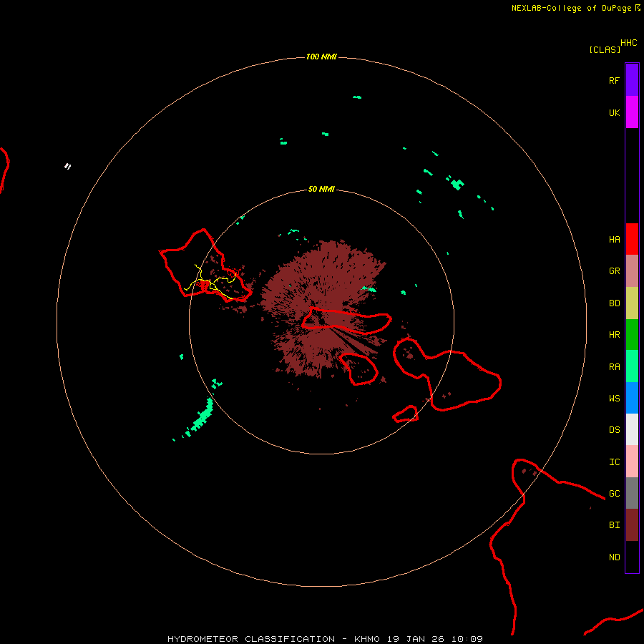Pick the RA light green legend swatch
Viewport: 644px width, 644px height.
(632, 366)
